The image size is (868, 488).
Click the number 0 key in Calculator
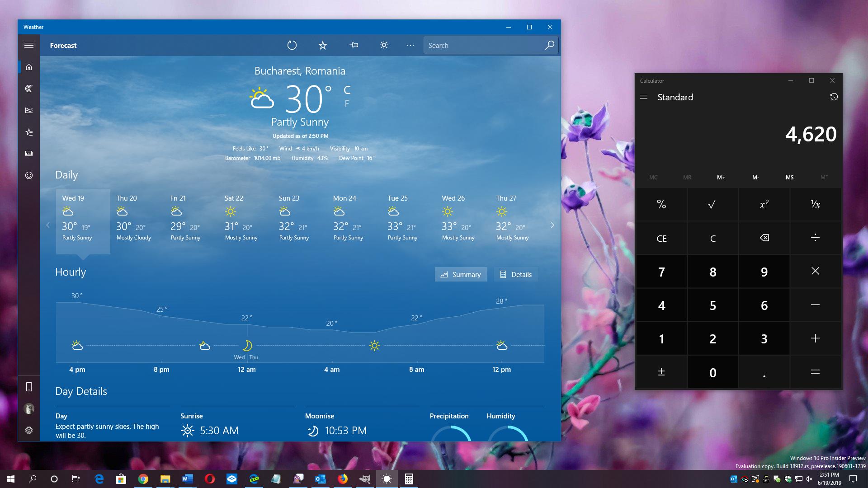coord(712,372)
